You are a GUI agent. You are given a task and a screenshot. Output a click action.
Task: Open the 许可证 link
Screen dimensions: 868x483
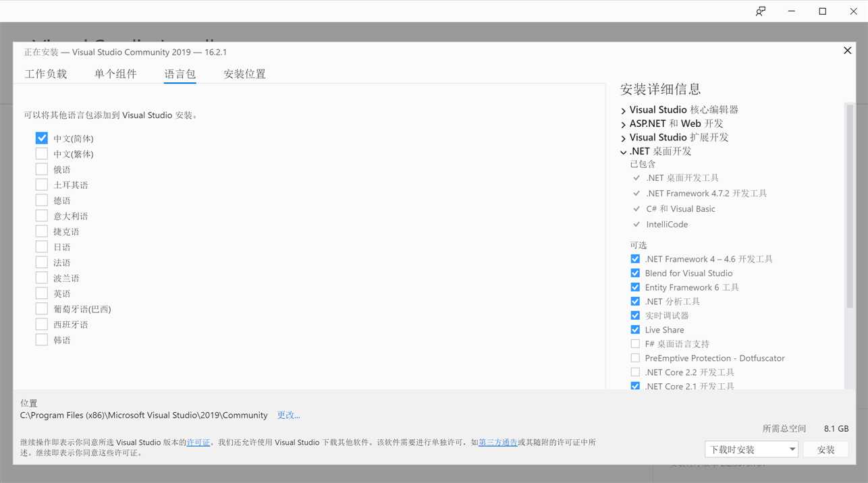198,443
